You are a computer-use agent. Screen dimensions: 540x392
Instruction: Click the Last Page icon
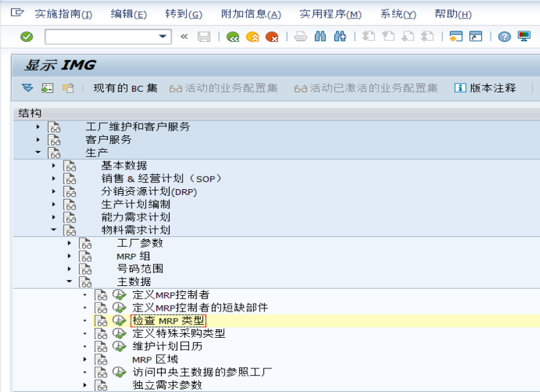coord(427,36)
